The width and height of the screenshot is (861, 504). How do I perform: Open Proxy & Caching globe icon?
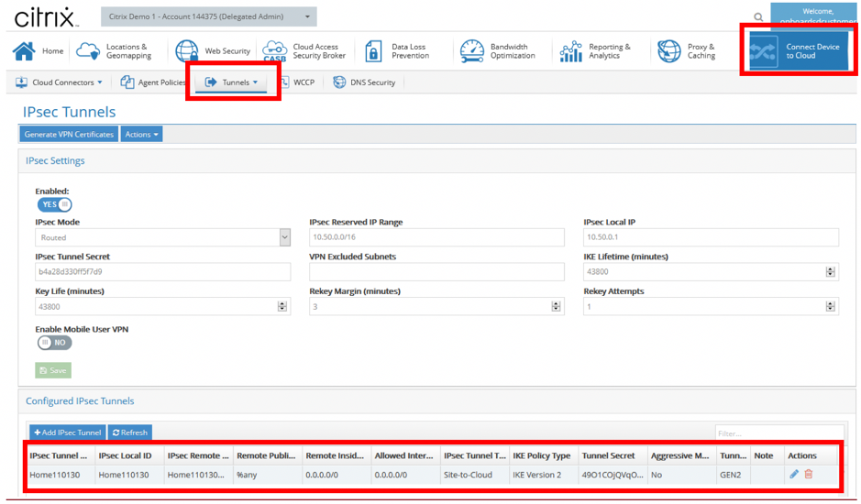click(x=668, y=51)
